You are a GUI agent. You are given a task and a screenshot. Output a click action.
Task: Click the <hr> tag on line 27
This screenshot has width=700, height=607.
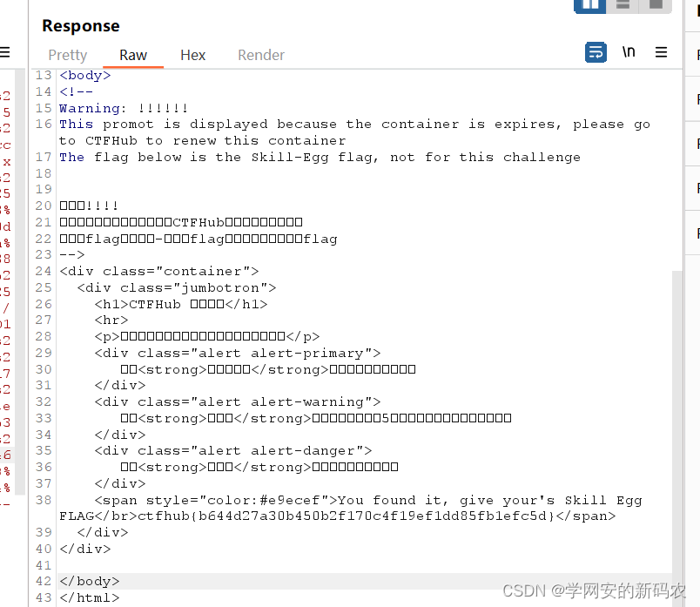[x=111, y=320]
